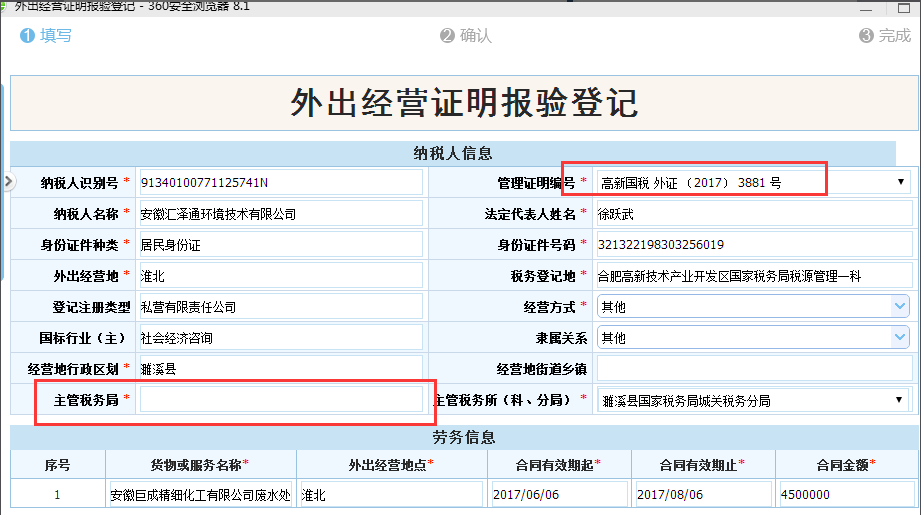Expand the left side panel arrow

(x=6, y=182)
